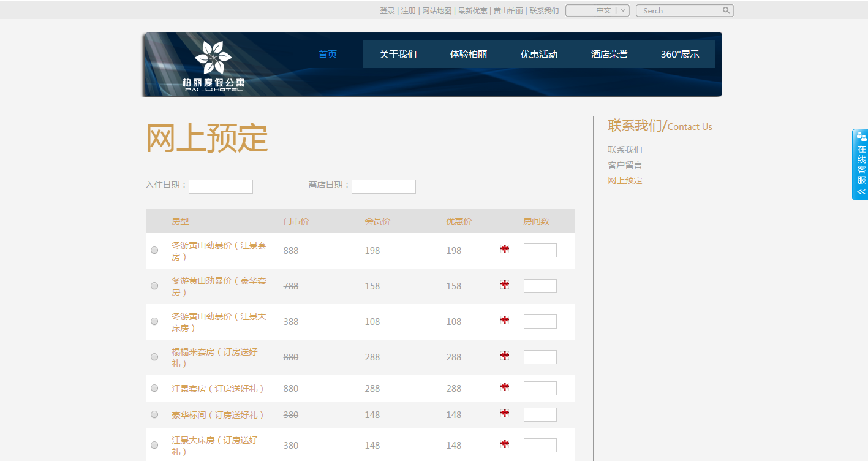Switch to the 酒店荣誉 menu item
The width and height of the screenshot is (868, 461).
pyautogui.click(x=609, y=54)
